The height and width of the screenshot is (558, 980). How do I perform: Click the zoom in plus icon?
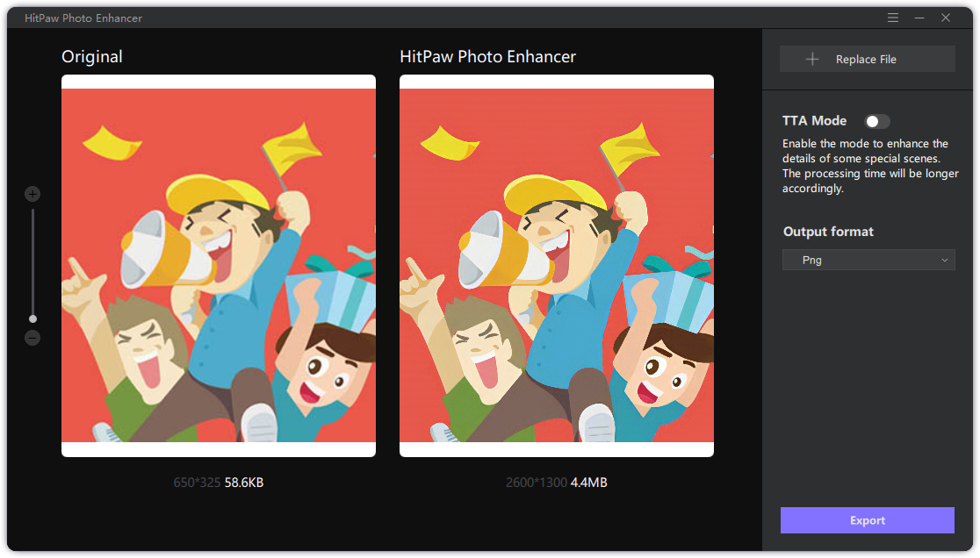pos(32,194)
